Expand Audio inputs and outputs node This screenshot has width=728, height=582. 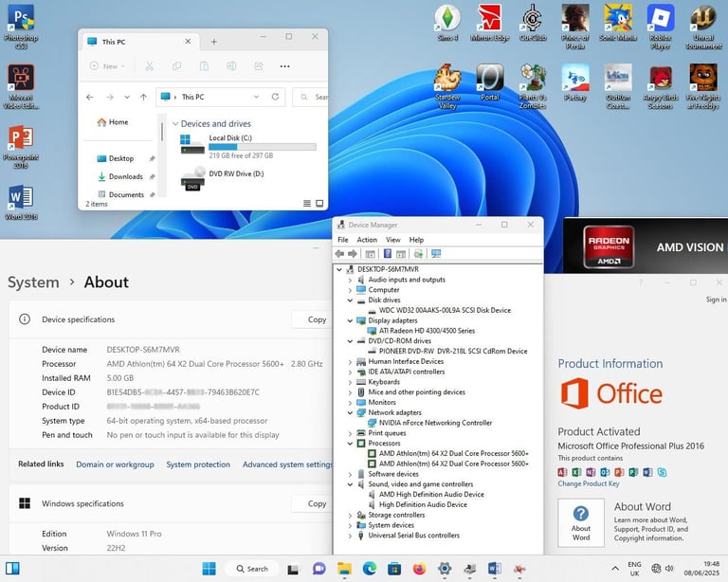coord(350,280)
